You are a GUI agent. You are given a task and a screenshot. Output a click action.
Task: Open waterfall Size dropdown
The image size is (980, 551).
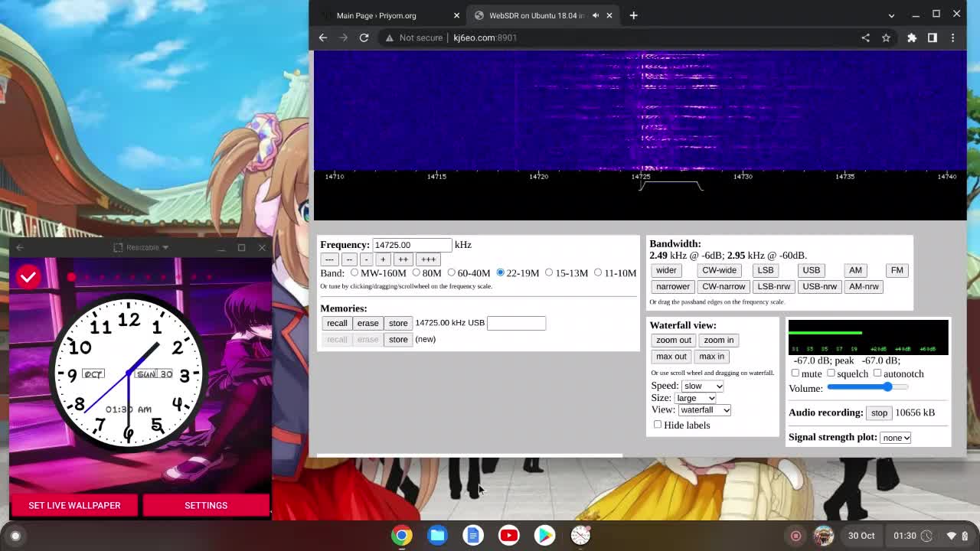pos(695,398)
